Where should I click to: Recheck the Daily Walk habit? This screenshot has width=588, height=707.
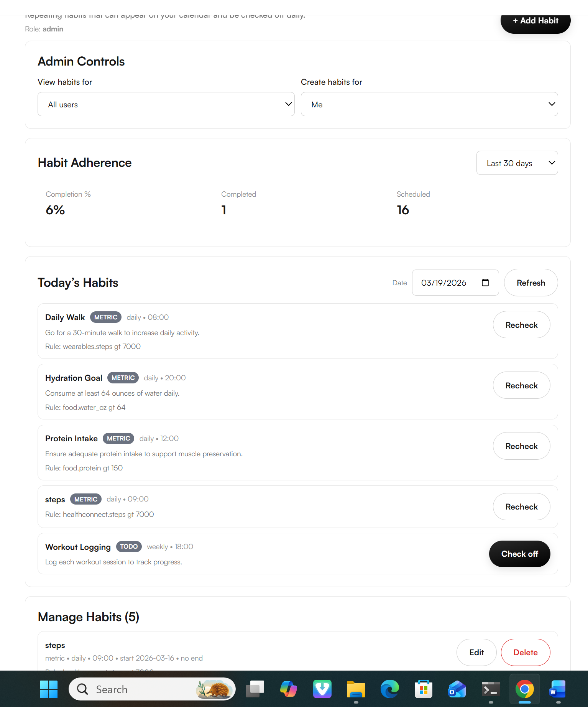(x=521, y=325)
